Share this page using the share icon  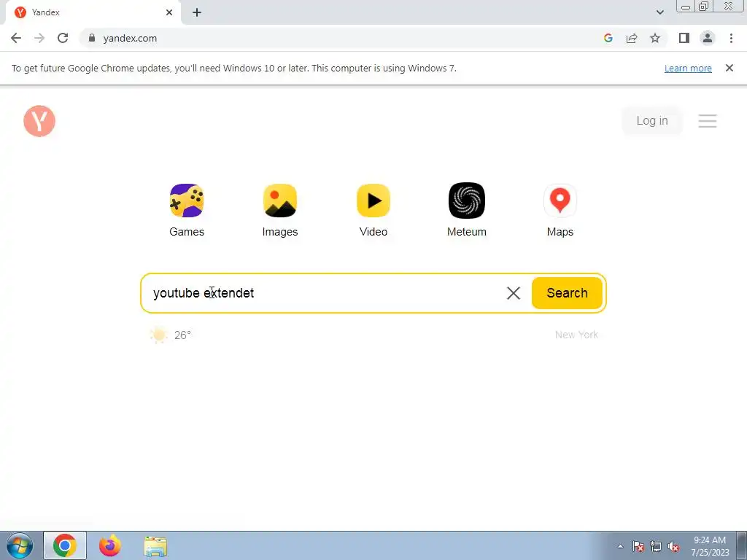click(x=632, y=38)
